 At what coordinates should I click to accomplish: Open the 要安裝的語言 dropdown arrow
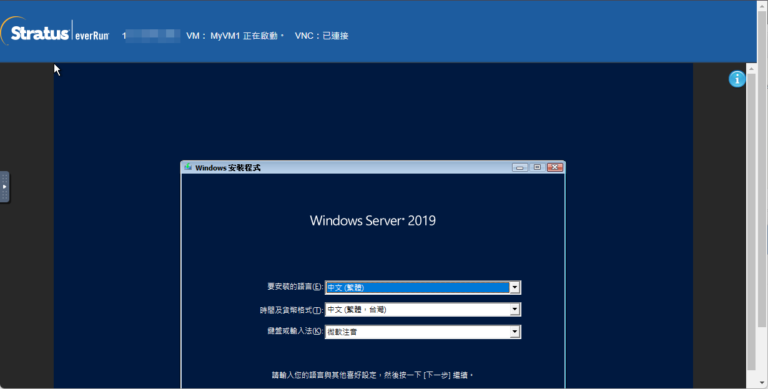pos(514,288)
